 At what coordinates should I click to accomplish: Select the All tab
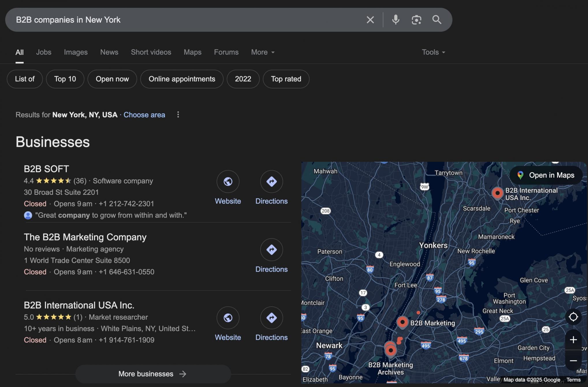20,52
